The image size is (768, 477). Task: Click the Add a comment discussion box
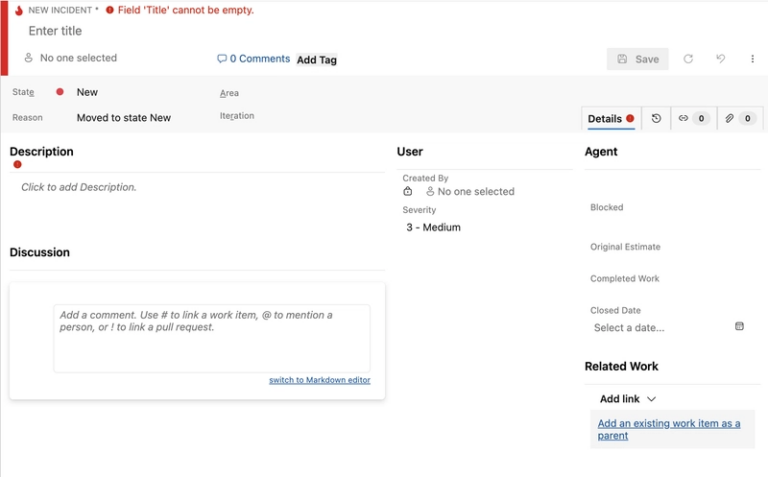coord(212,338)
